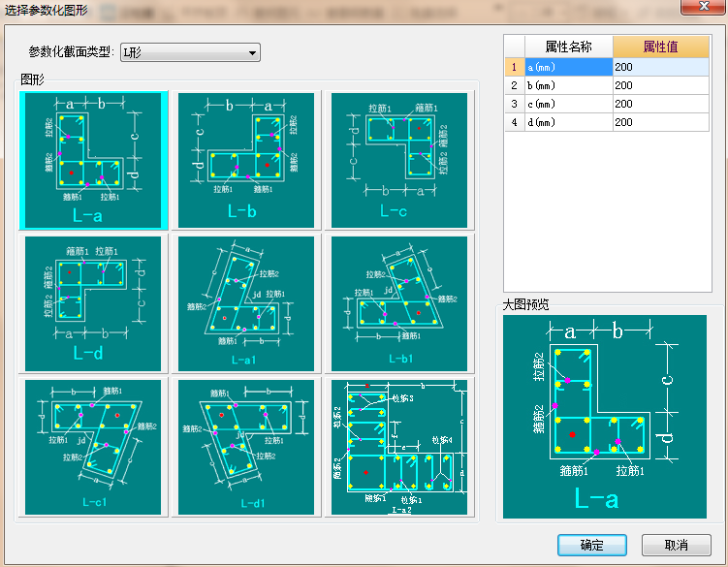The height and width of the screenshot is (567, 728).
Task: Pick the L-d section shape thumbnail
Action: 93,303
